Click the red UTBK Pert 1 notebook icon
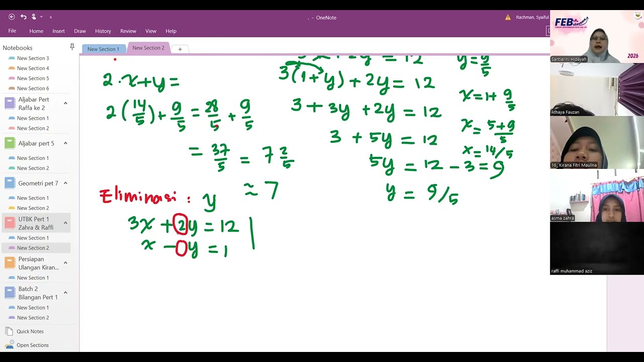Image resolution: width=644 pixels, height=362 pixels. tap(10, 223)
